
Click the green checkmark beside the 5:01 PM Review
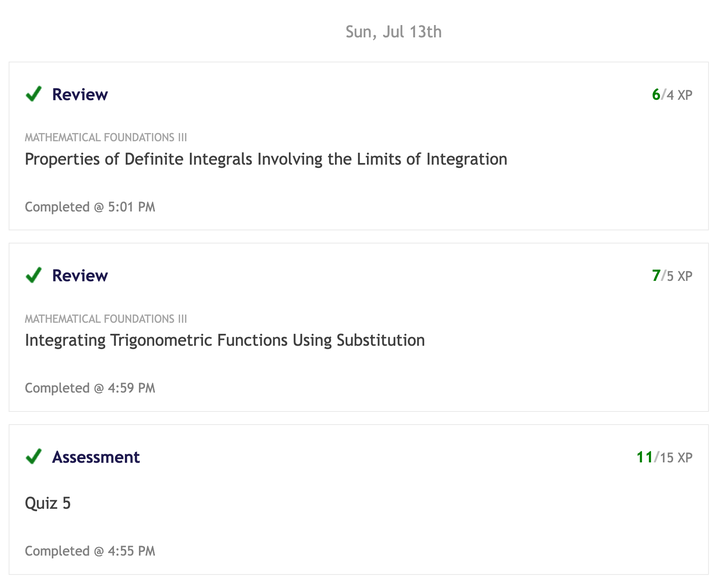click(34, 94)
